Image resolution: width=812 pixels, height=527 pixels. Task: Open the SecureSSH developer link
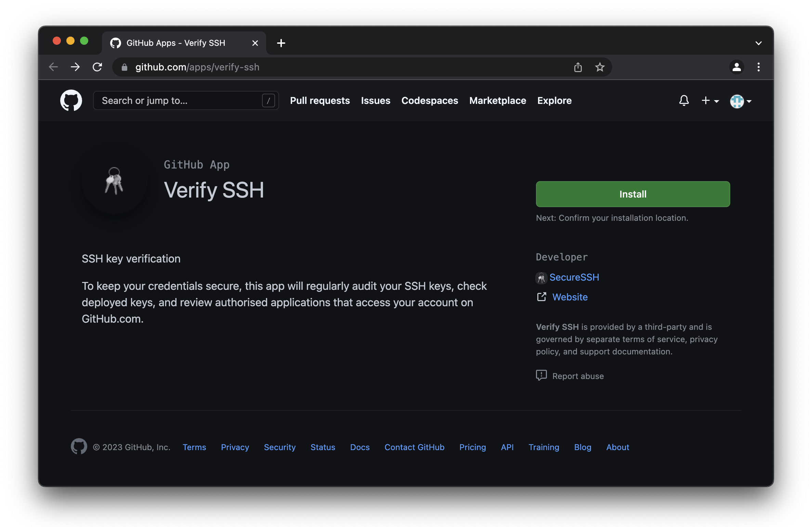[x=574, y=277]
